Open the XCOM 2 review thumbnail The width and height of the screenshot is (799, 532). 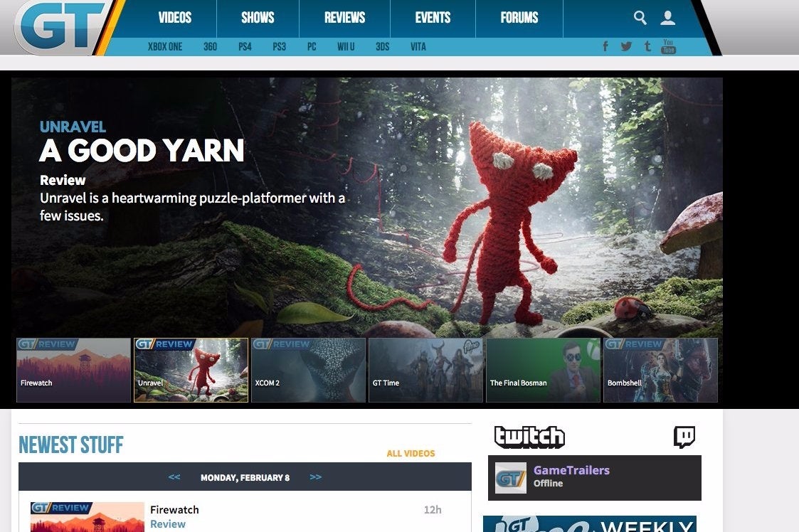[308, 370]
